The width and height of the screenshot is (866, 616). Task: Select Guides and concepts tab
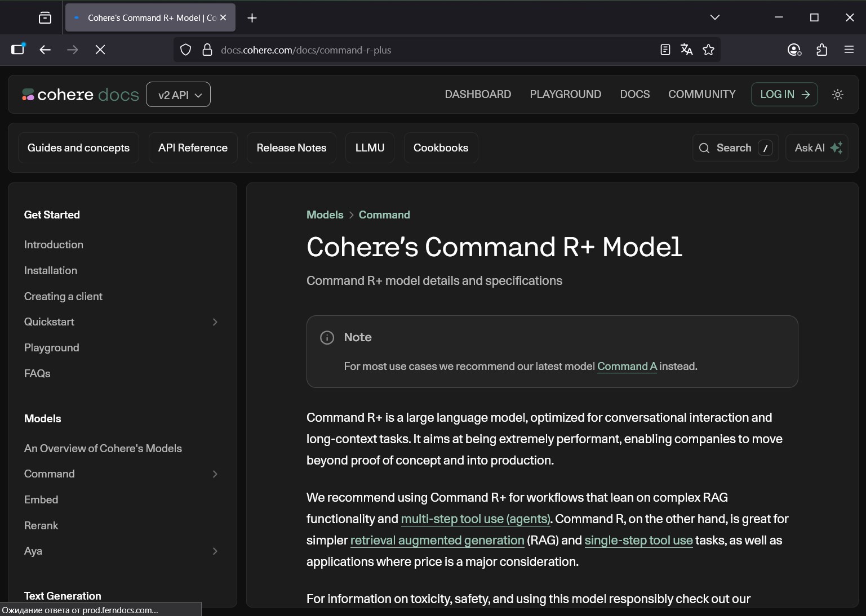pyautogui.click(x=78, y=148)
